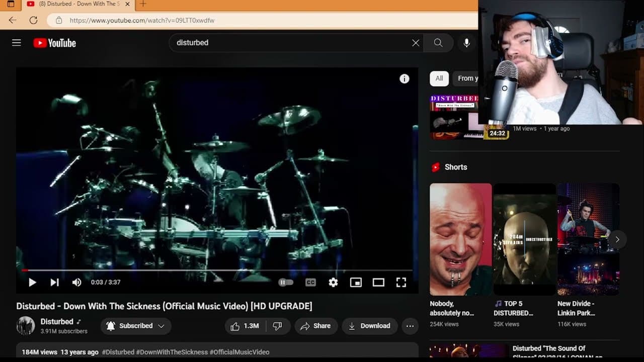Open the browser tab actions menu
This screenshot has height=362, width=644.
tap(11, 4)
